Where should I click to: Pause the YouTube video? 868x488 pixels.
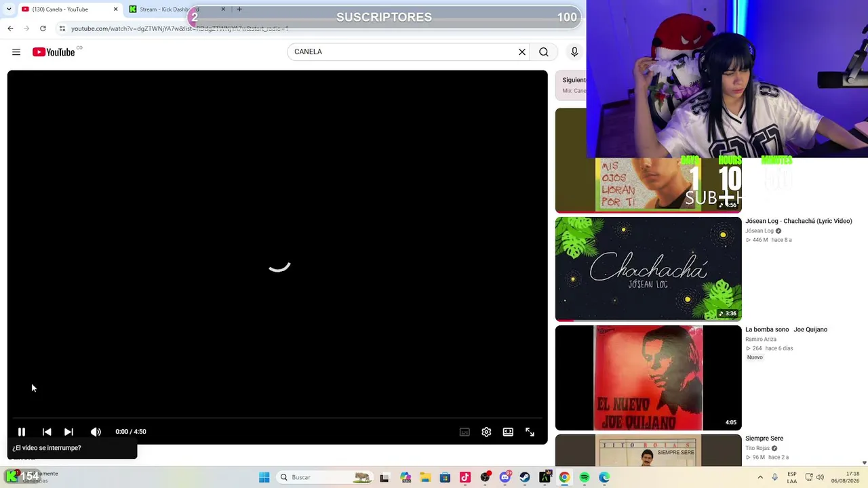point(22,432)
